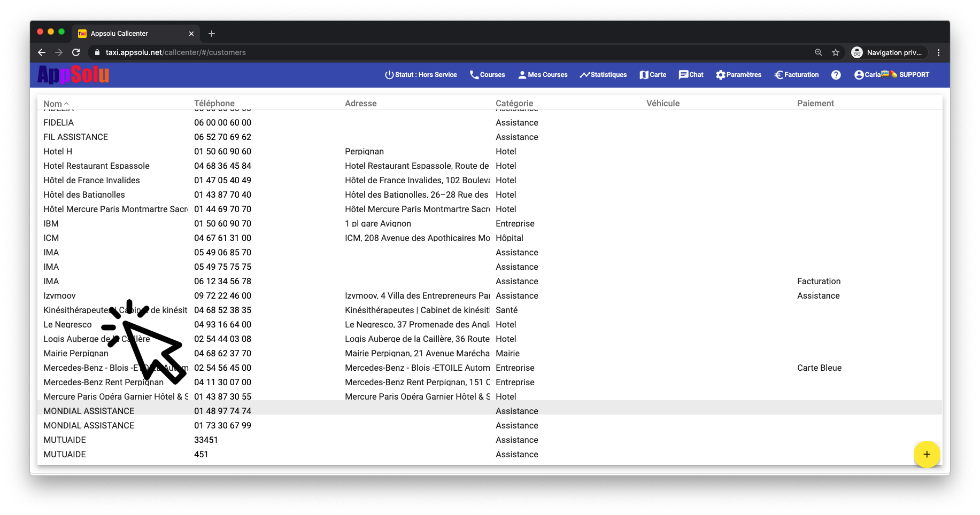Select the Mairie Perpignan customer name
Image resolution: width=980 pixels, height=515 pixels.
(x=76, y=354)
